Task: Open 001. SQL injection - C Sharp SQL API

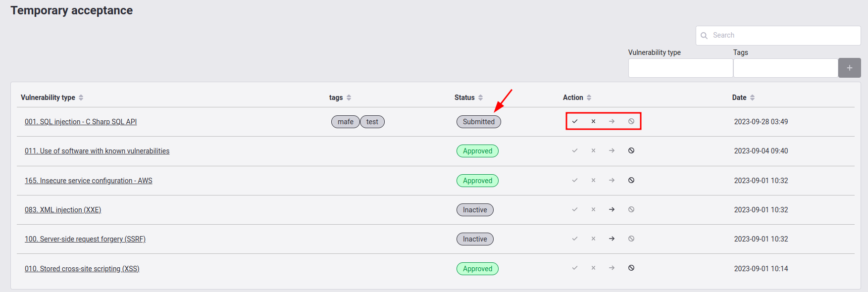Action: click(x=81, y=122)
